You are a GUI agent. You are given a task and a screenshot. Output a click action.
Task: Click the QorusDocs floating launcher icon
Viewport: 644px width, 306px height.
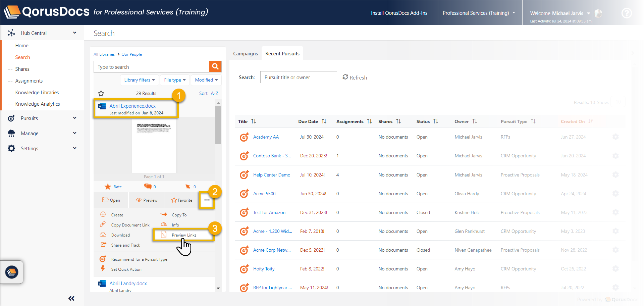[x=12, y=272]
